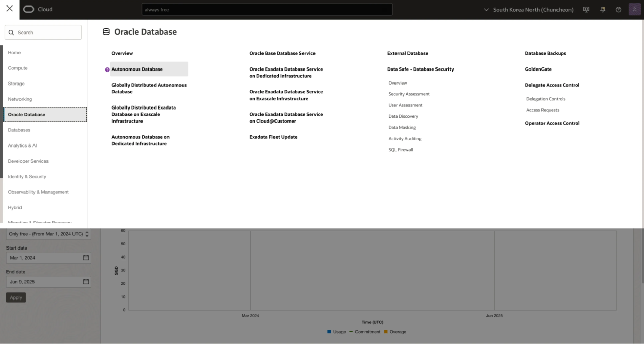This screenshot has width=644, height=344.
Task: Open Security Assessment
Action: [x=409, y=94]
